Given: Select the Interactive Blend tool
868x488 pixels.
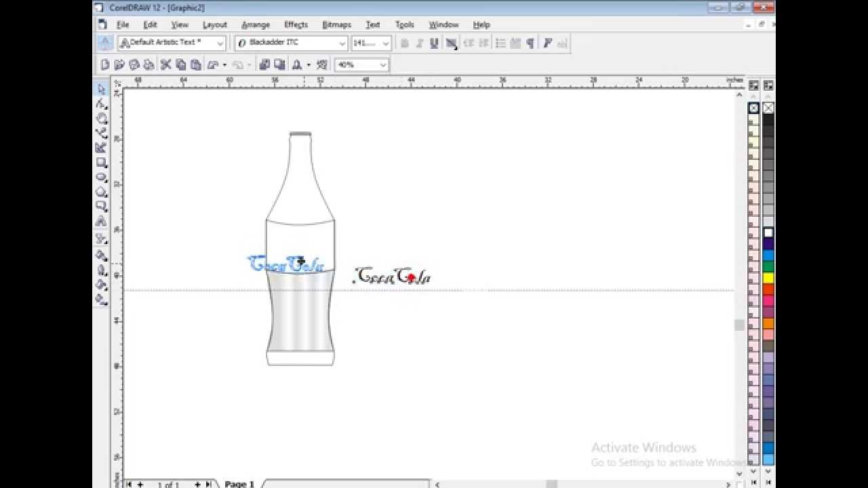Looking at the screenshot, I should click(102, 238).
